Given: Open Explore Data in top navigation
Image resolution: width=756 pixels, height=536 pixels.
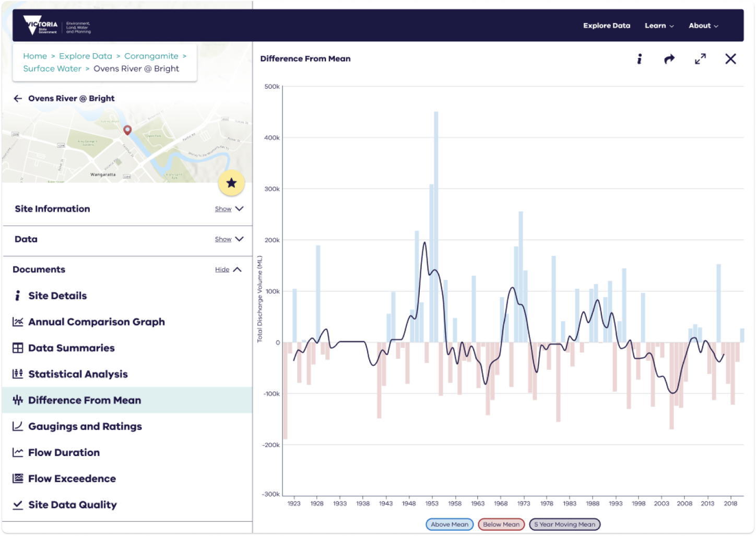Looking at the screenshot, I should point(607,26).
